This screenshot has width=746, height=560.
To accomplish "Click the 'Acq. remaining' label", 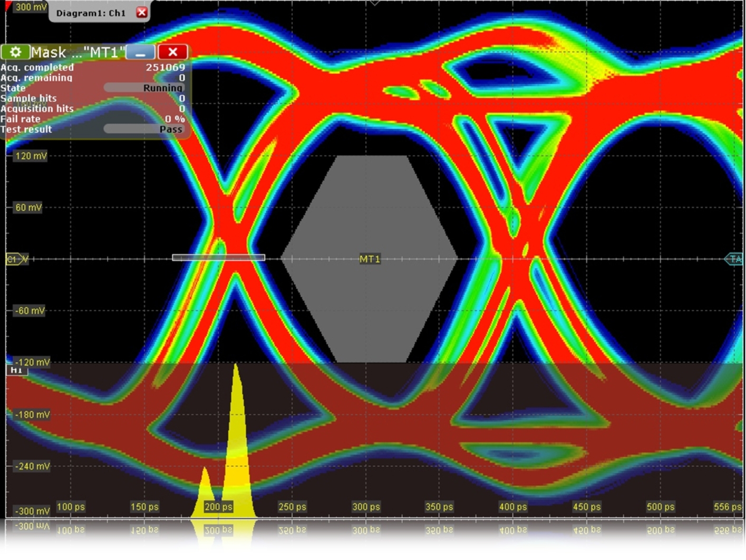I will pyautogui.click(x=36, y=77).
